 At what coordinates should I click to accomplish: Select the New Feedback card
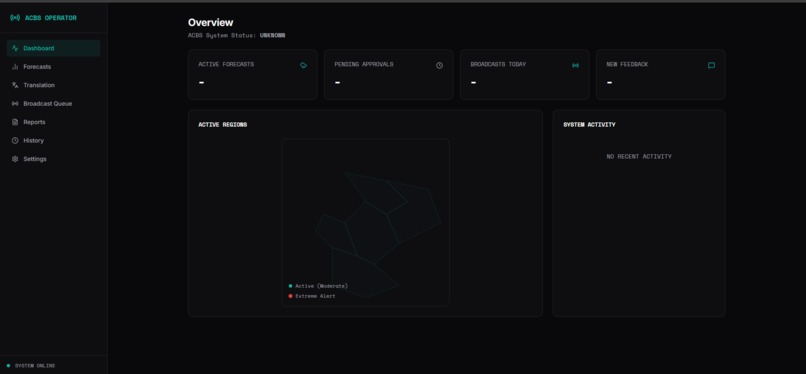(x=661, y=74)
